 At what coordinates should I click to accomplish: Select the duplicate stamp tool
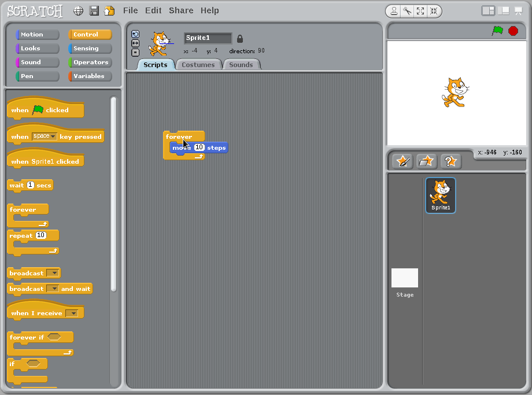tap(394, 11)
